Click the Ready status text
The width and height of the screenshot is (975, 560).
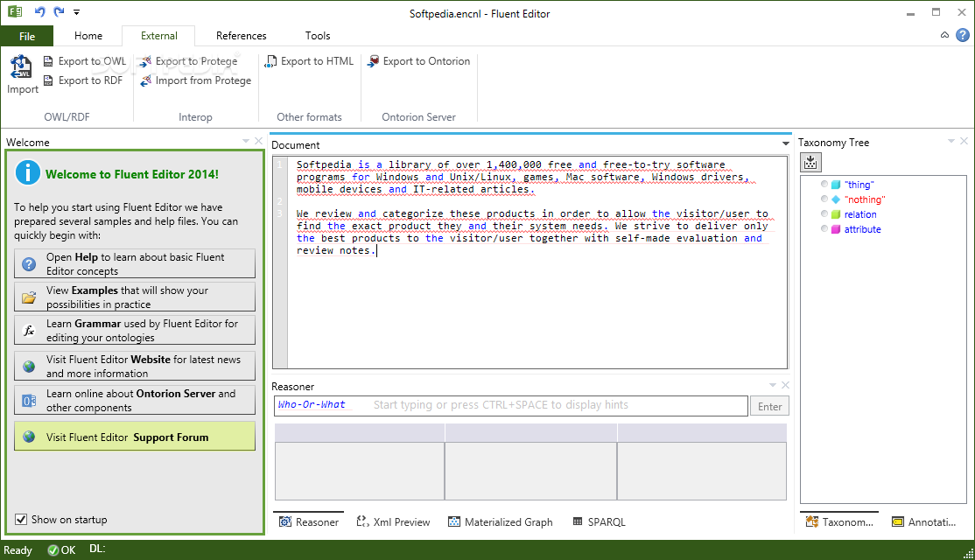point(18,550)
